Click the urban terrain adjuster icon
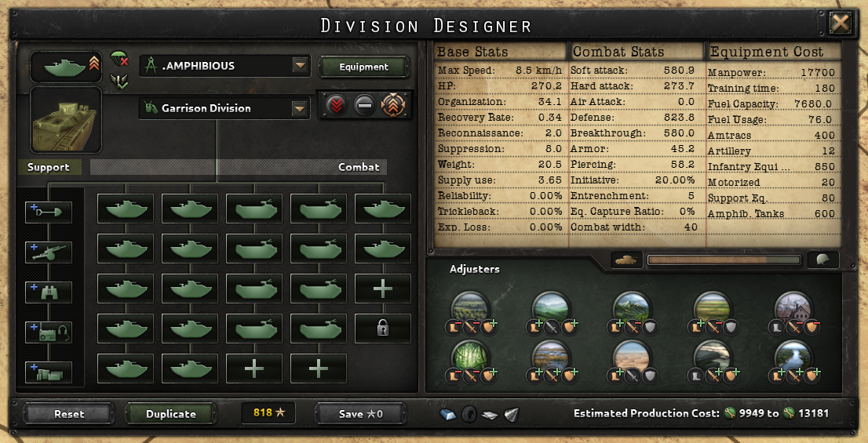Screen dimensions: 868x443 793,308
